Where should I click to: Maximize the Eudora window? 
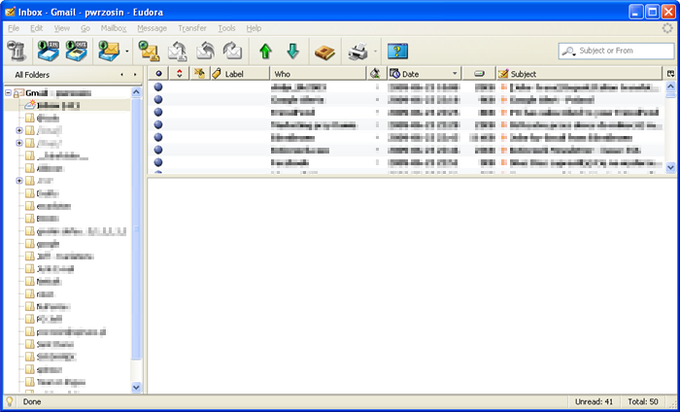[652, 12]
